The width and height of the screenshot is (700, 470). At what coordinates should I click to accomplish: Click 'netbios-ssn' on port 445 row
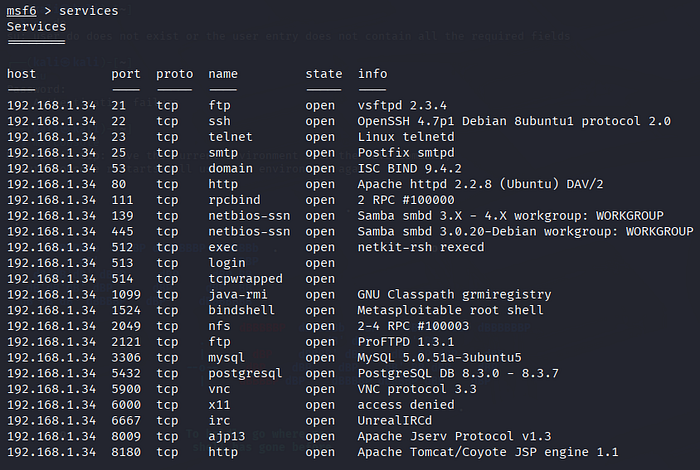(249, 232)
